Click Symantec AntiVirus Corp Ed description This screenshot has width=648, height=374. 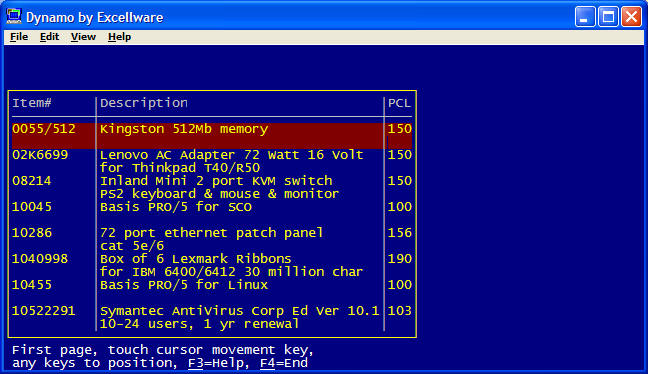(239, 311)
